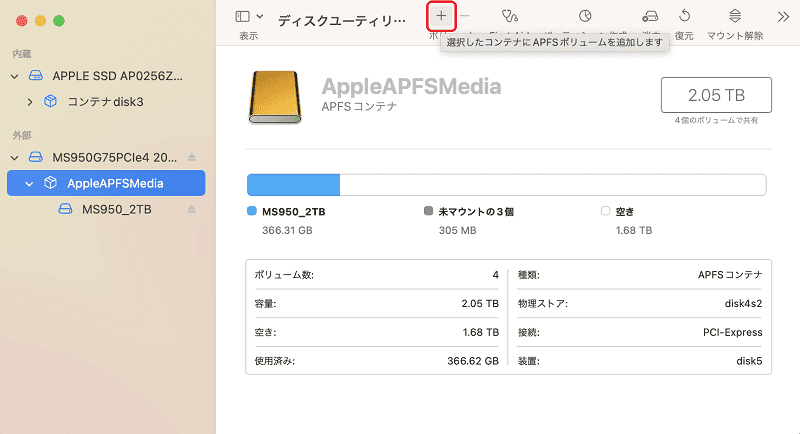Screen dimensions: 800x434
Task: Click the APFS コンテナ subtitle
Action: (x=359, y=107)
